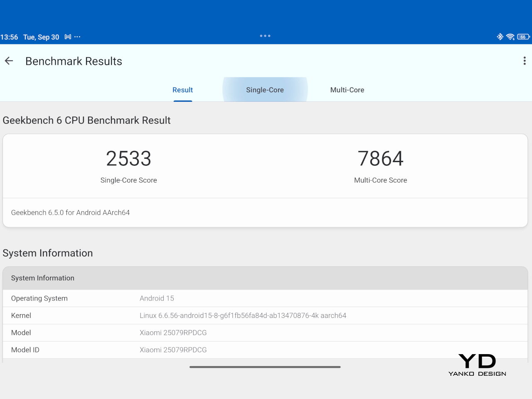Tap the Geekbench 6.5.0 version text

[70, 212]
